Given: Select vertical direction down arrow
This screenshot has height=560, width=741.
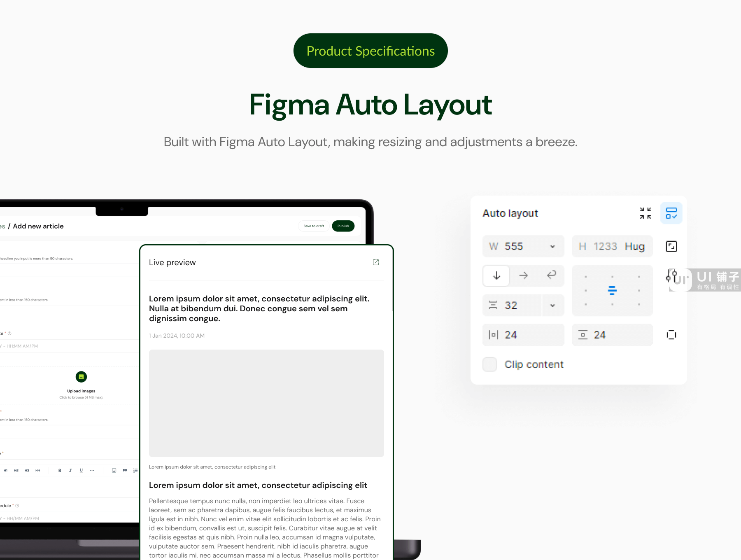Looking at the screenshot, I should [496, 275].
